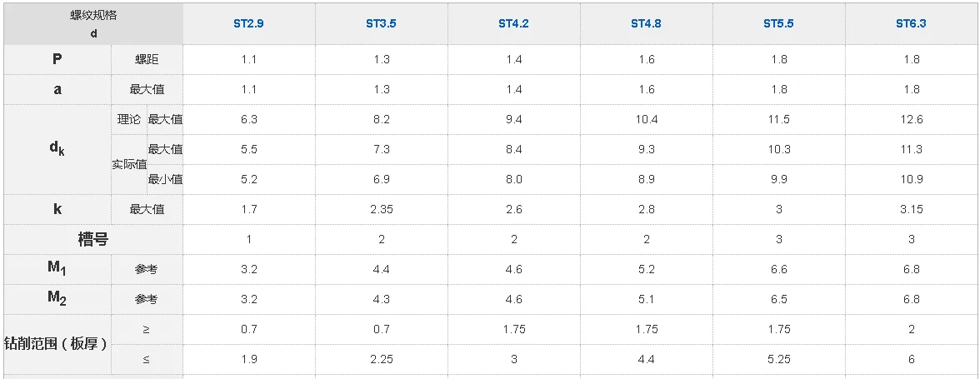Viewport: 980px width, 379px height.
Task: Click the 钻削范围（板厚）row label
Action: point(57,344)
